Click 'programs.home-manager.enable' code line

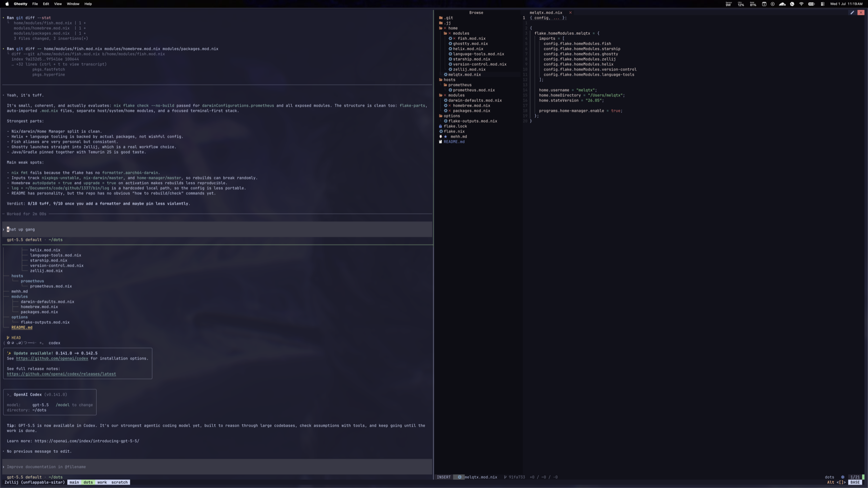coord(581,111)
